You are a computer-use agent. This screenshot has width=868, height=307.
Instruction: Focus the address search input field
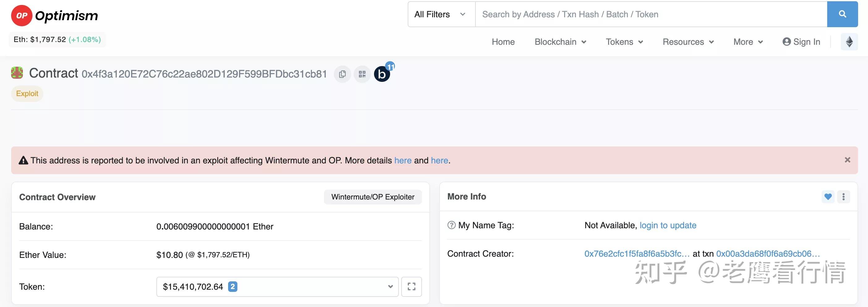pos(651,14)
